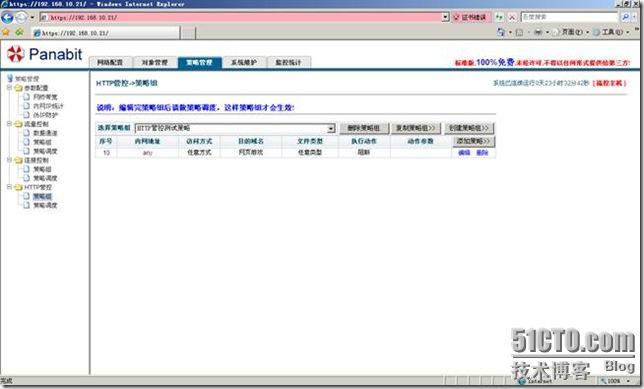This screenshot has width=644, height=389.
Task: Click the magnifier search button
Action: tap(625, 17)
